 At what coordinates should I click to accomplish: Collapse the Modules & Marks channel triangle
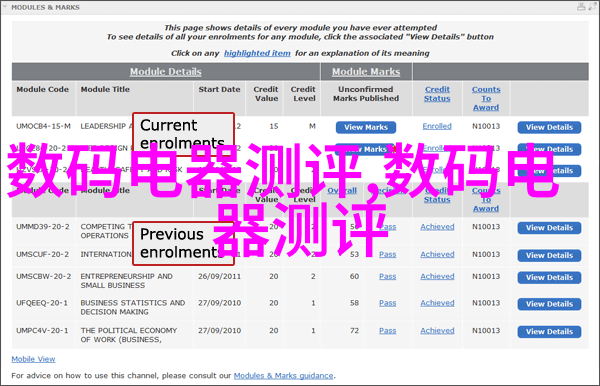[5, 7]
